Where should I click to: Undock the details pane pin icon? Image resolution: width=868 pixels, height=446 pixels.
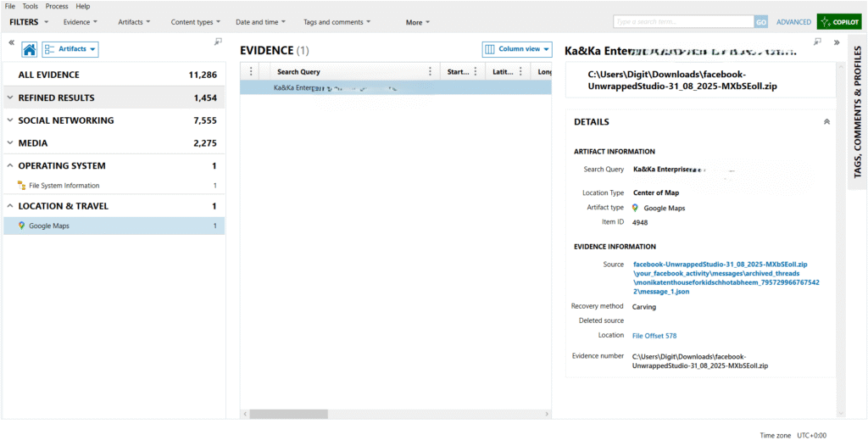(x=818, y=42)
